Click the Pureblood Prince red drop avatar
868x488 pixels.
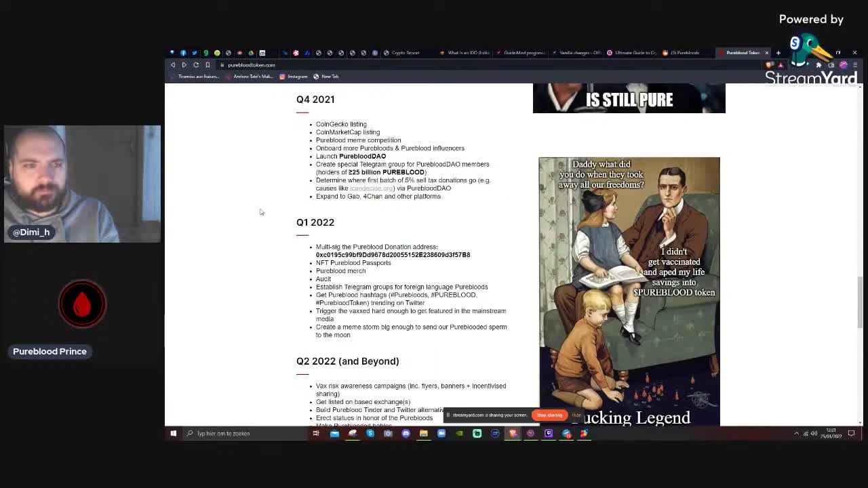[x=82, y=304]
